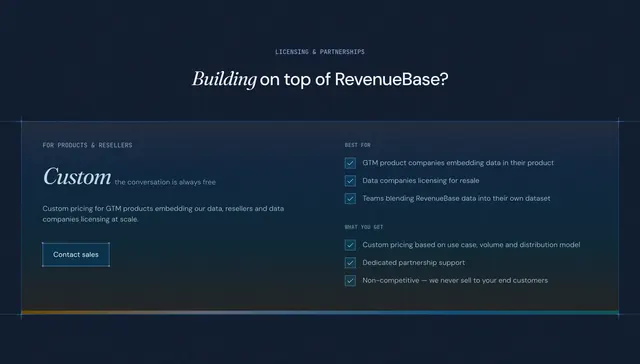The height and width of the screenshot is (364, 640).
Task: Click the large Custom pricing title
Action: (x=77, y=177)
